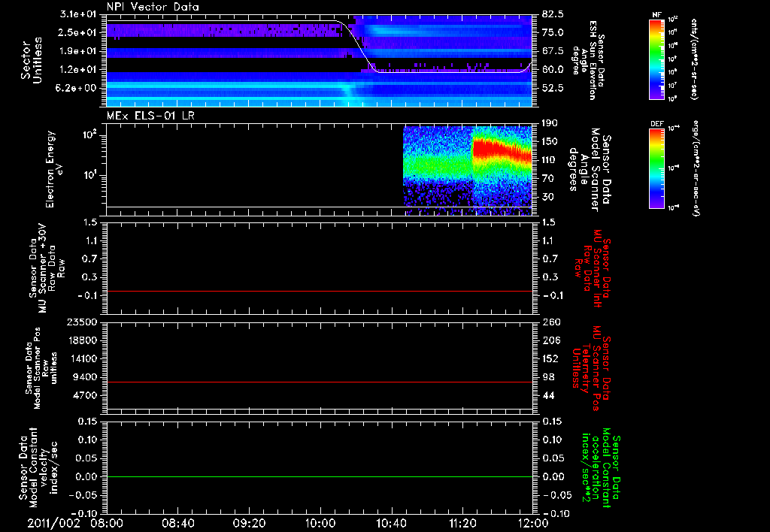Screen dimensions: 770x532
Task: Click the Sector Unitless axis label
Action: [x=30, y=62]
